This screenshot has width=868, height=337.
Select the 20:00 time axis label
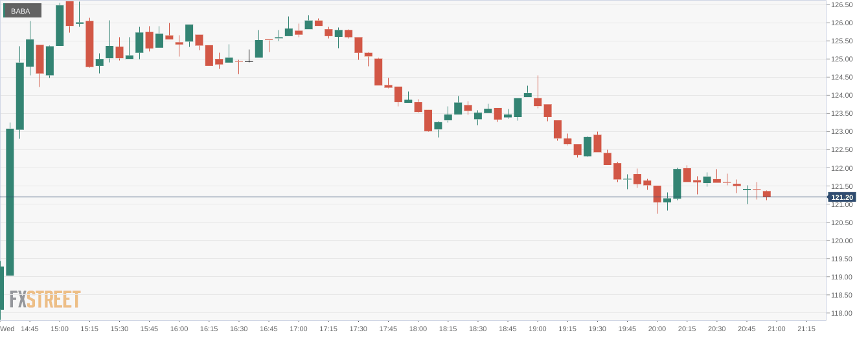pos(657,329)
